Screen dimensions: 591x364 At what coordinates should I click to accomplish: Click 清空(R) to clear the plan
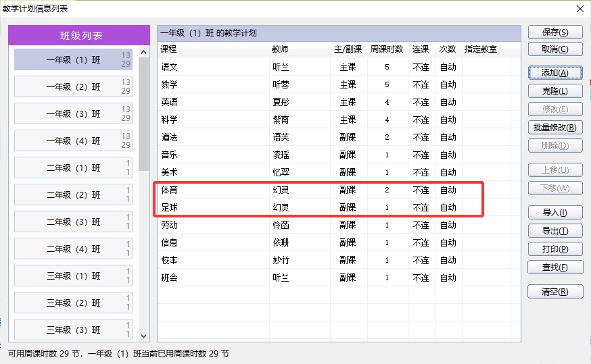coord(554,292)
